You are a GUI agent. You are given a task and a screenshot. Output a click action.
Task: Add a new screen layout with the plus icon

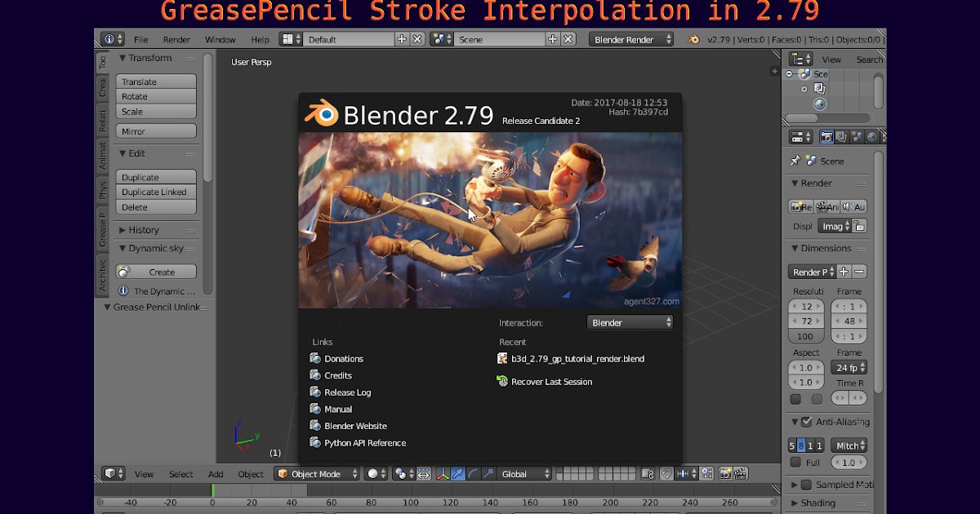(402, 39)
